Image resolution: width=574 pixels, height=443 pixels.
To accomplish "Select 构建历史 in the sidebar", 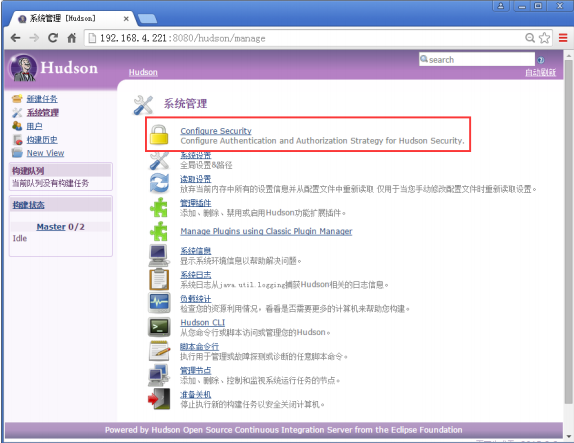I will (x=42, y=140).
